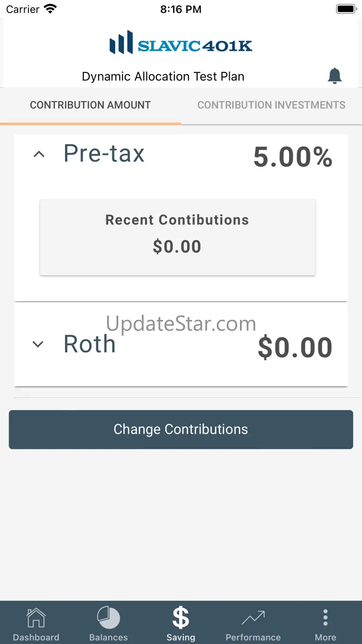The height and width of the screenshot is (644, 362).
Task: Click the Pre-tax heading label
Action: pyautogui.click(x=104, y=153)
